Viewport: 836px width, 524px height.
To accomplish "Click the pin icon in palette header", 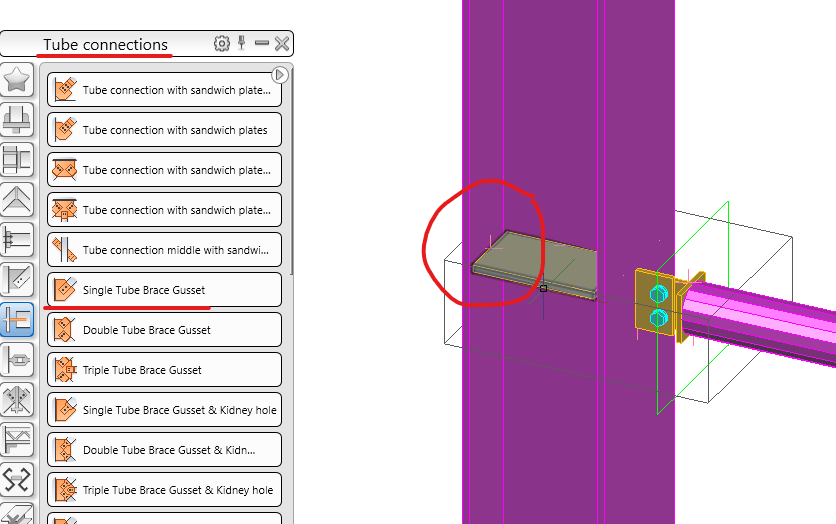I will [242, 43].
